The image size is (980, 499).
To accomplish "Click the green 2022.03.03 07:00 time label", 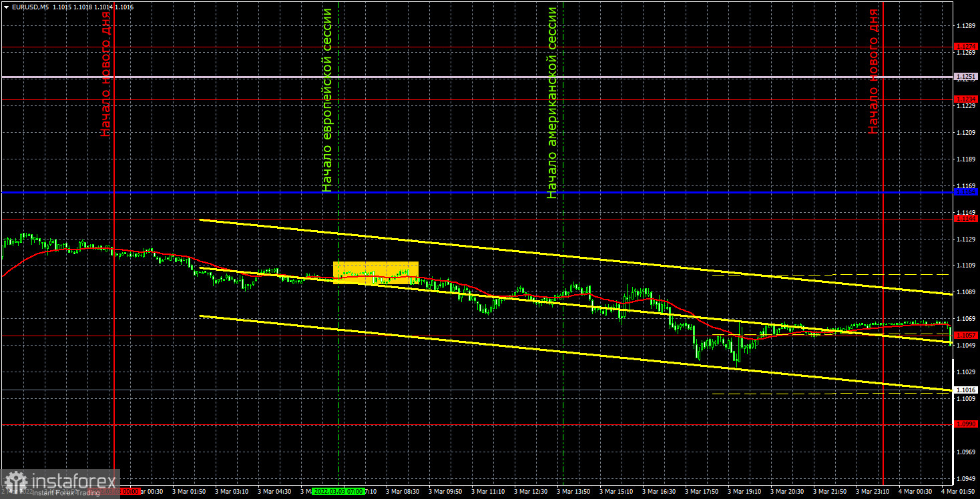I will [338, 491].
